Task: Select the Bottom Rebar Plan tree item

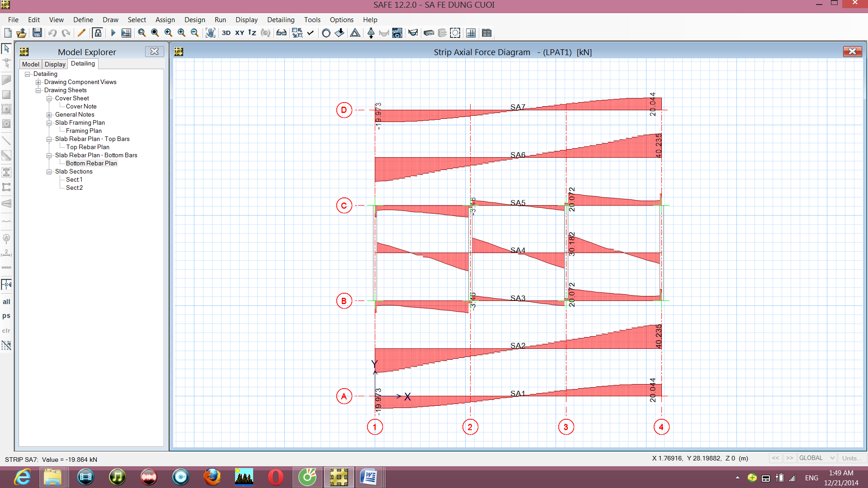Action: coord(91,164)
